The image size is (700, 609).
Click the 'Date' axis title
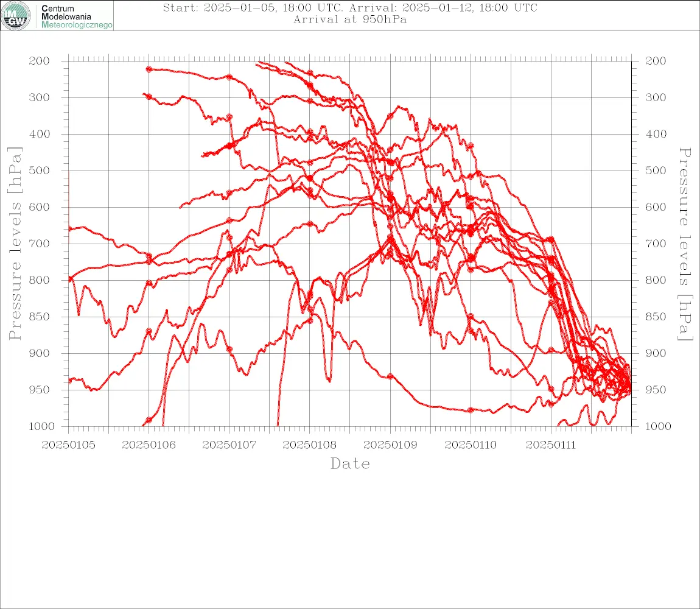351,464
